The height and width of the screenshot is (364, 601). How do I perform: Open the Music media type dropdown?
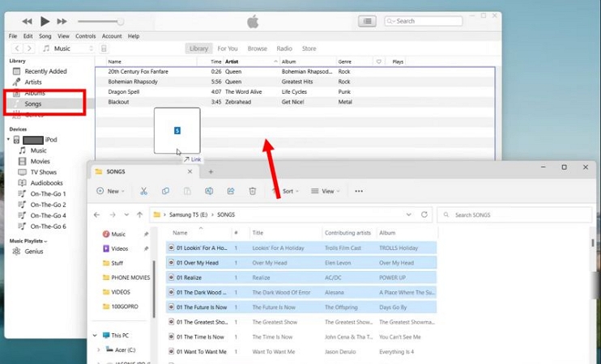pyautogui.click(x=67, y=49)
